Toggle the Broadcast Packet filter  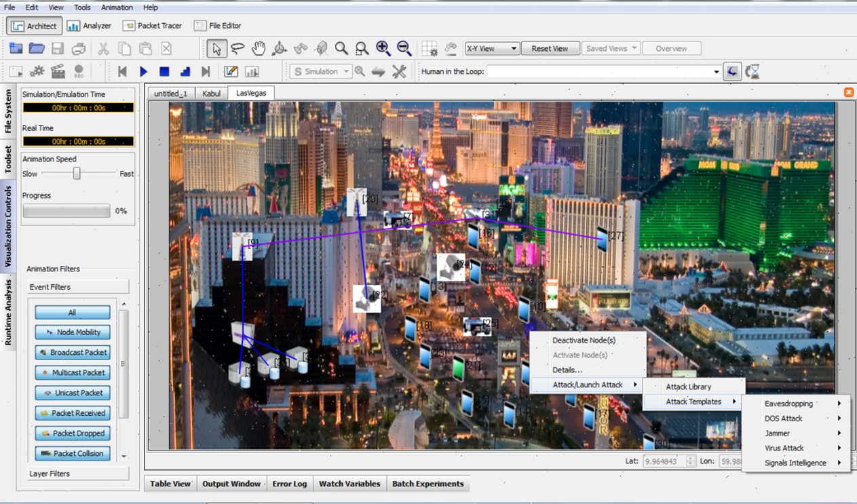coord(73,353)
